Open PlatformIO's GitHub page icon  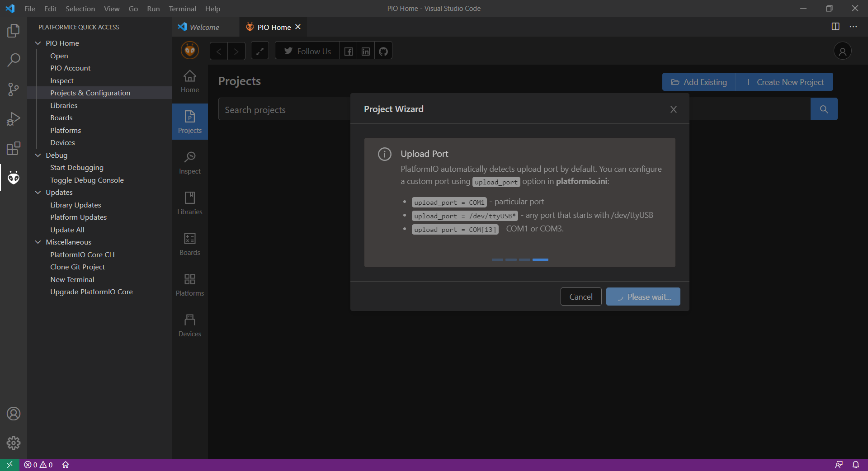click(383, 51)
